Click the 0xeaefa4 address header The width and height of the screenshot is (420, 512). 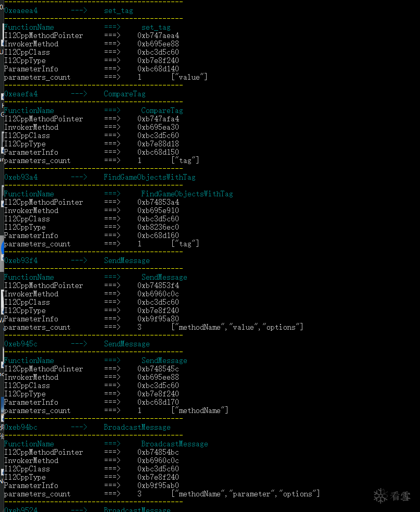pos(21,94)
